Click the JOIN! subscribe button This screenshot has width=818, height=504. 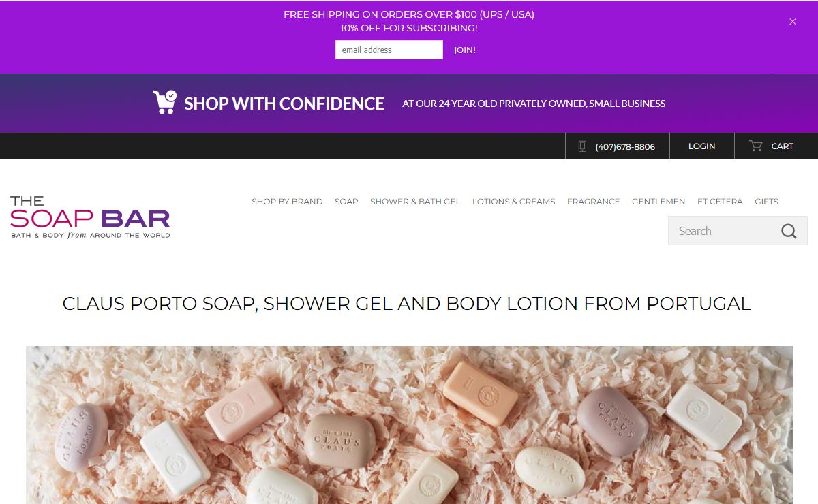465,50
